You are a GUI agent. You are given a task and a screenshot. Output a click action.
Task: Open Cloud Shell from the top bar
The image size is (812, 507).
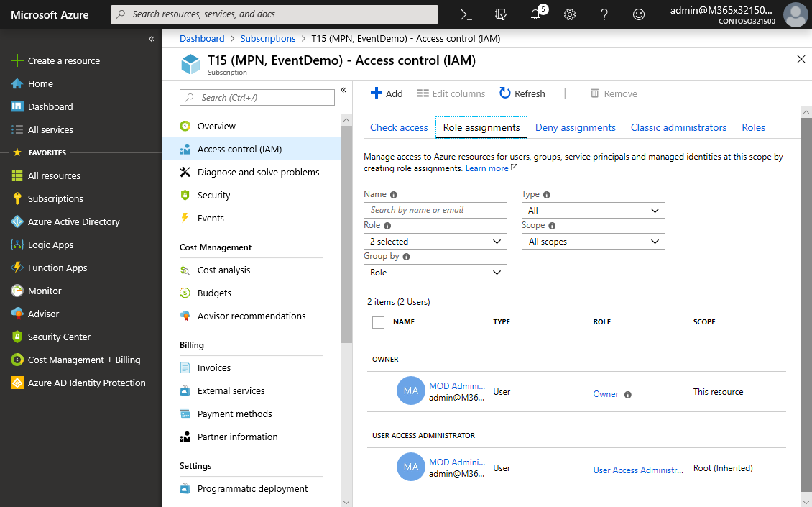click(466, 14)
